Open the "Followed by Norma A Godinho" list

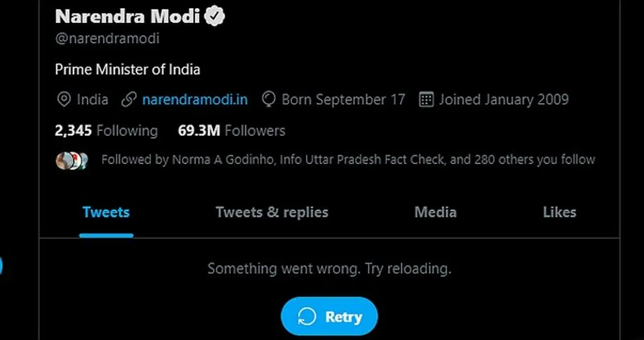348,160
